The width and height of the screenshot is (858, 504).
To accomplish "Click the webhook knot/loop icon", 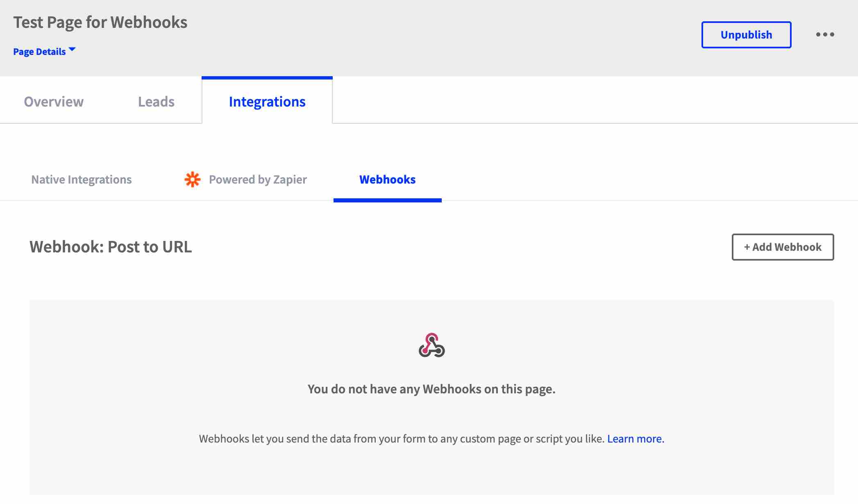I will (x=431, y=345).
